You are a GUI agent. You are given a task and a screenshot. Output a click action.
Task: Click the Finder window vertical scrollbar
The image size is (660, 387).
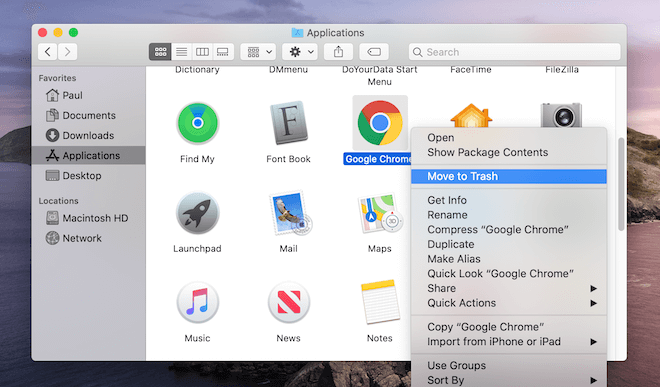(x=621, y=184)
